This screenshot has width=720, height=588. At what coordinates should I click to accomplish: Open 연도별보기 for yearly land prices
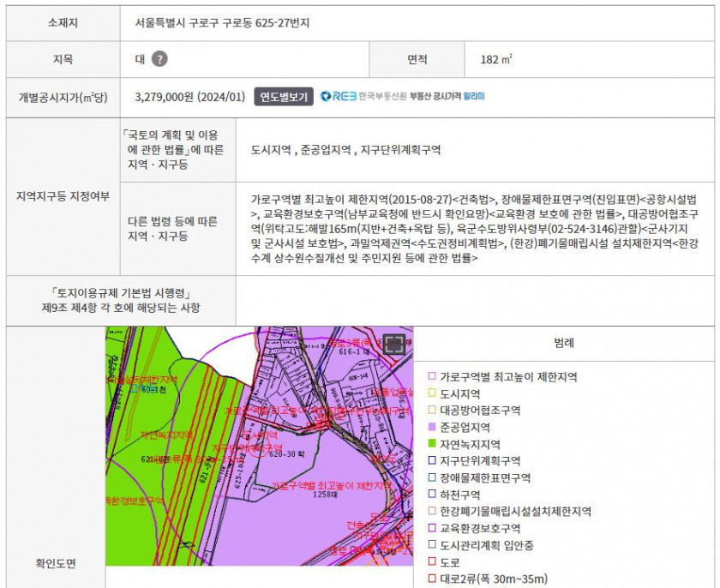point(284,97)
